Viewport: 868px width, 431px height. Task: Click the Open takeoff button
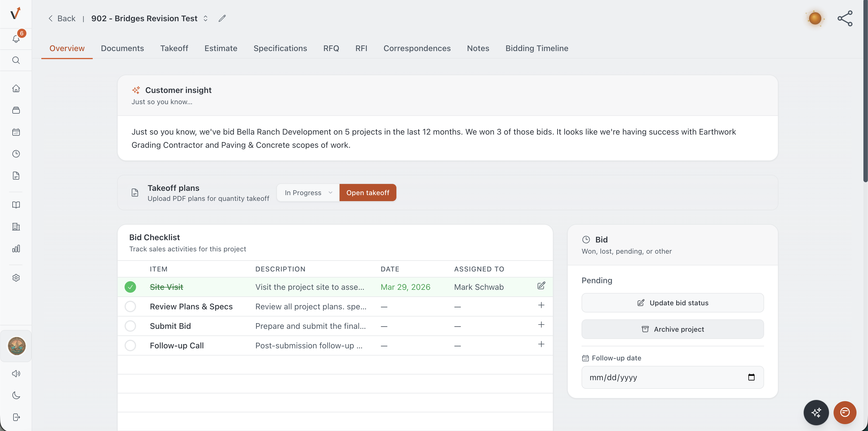click(368, 193)
